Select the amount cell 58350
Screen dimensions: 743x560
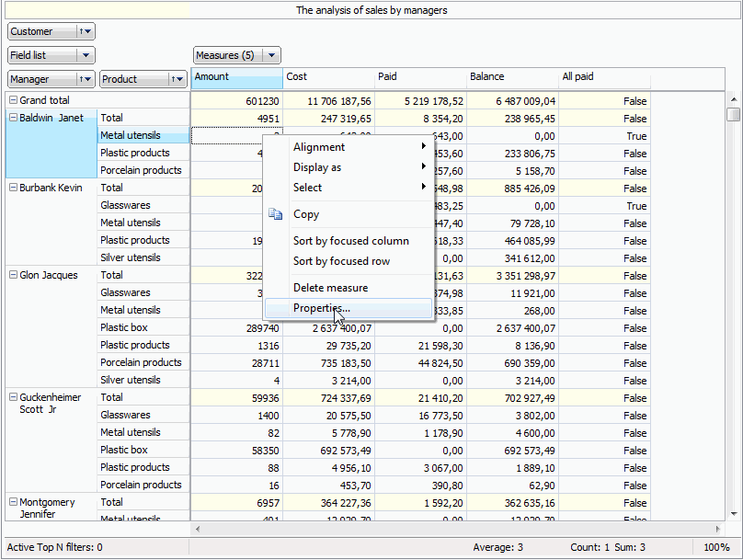(237, 451)
